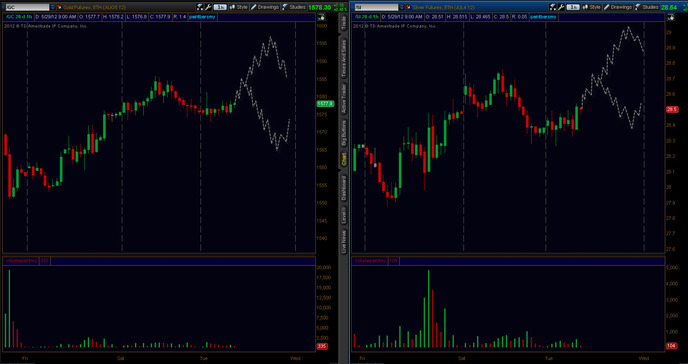
Task: Click symbol color link icon beside /GC
Action: (59, 7)
